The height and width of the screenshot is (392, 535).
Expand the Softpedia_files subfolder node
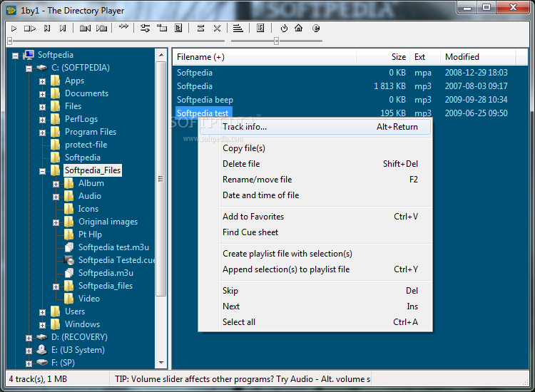56,287
